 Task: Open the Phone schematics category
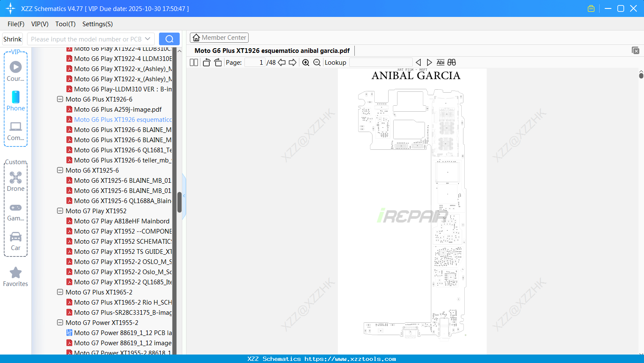[16, 97]
